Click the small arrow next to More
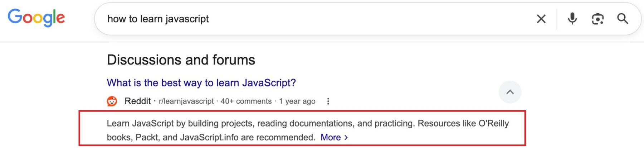 pyautogui.click(x=346, y=138)
